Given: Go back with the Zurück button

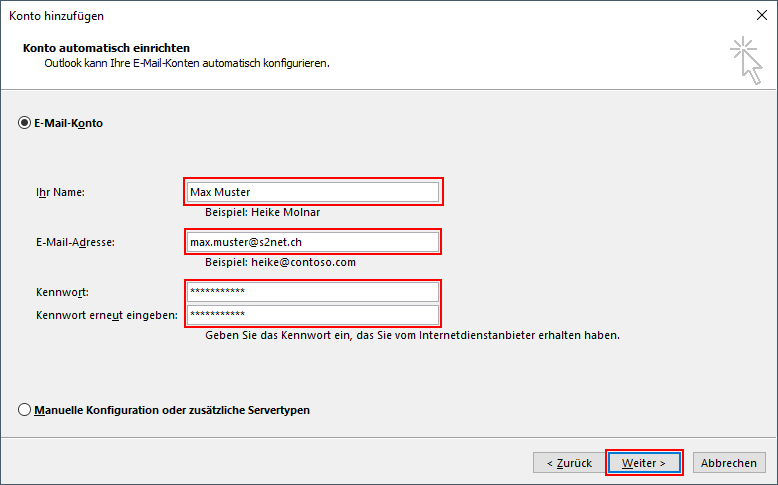Looking at the screenshot, I should [x=569, y=463].
